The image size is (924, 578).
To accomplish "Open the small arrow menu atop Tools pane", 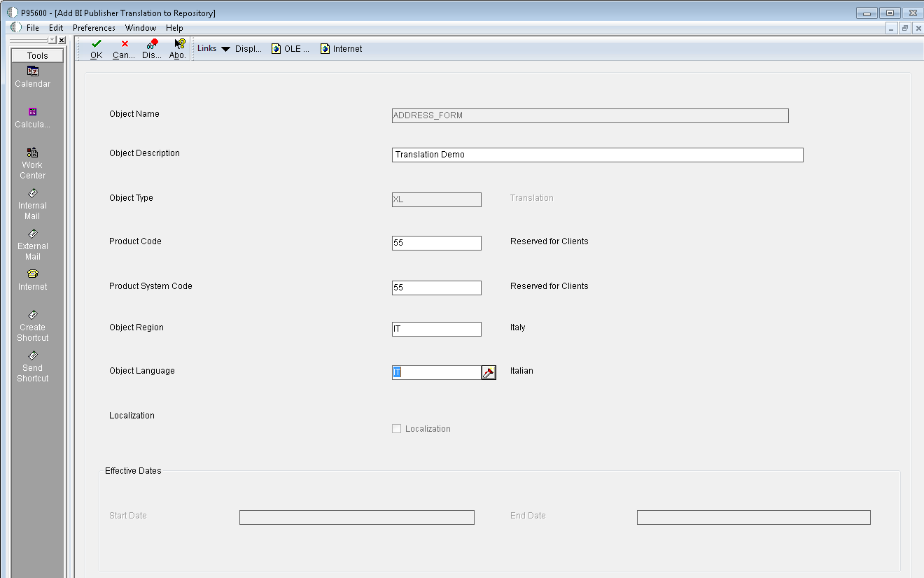I will coord(52,41).
